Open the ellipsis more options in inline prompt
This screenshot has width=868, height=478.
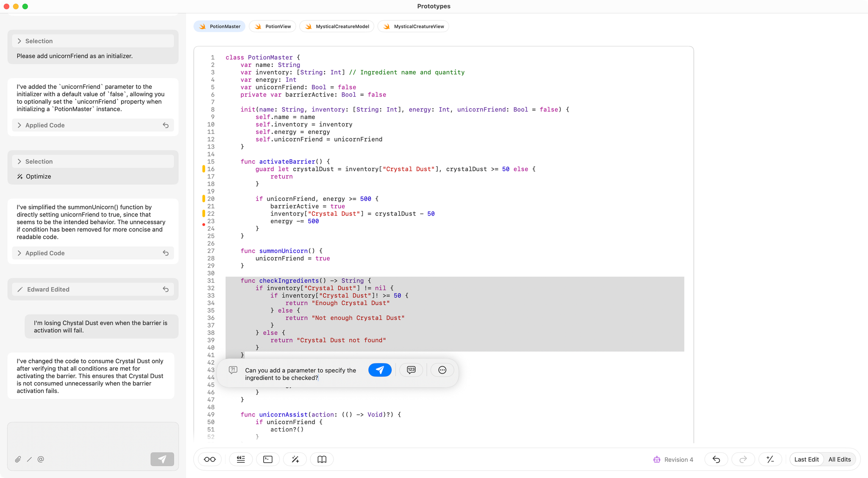[442, 370]
